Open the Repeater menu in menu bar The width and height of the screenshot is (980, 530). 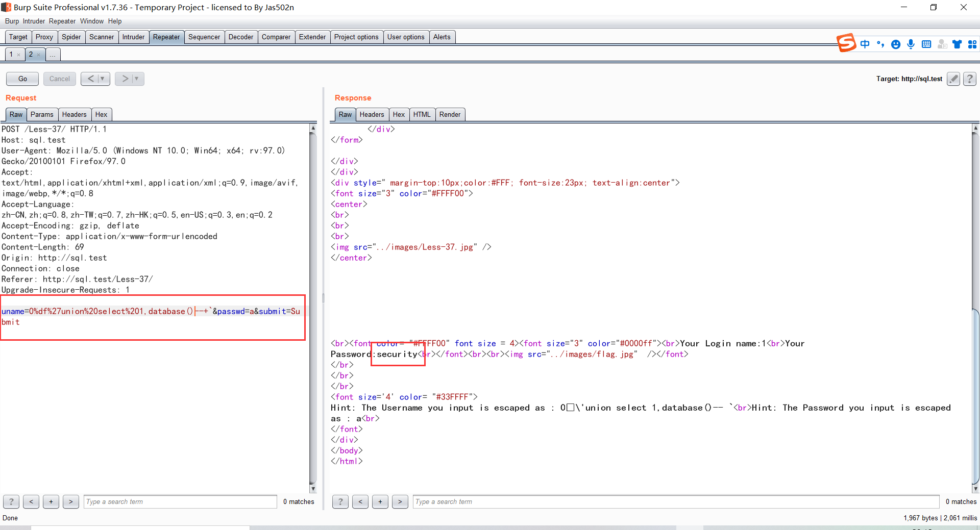(x=62, y=21)
